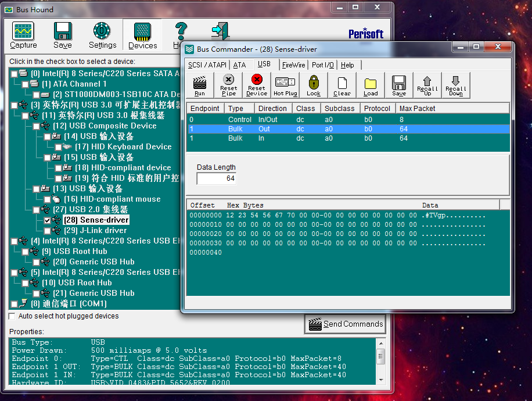Check the (12) USB Composite Device box
532x401 pixels.
[37, 126]
